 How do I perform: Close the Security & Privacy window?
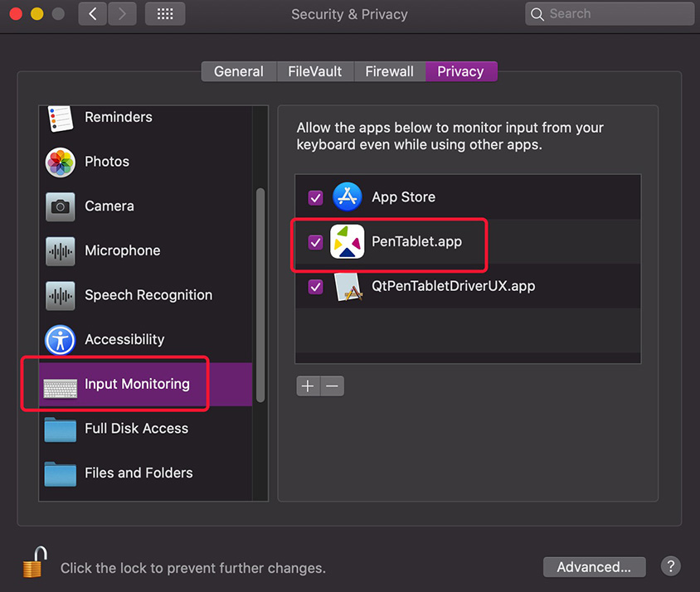pos(16,14)
